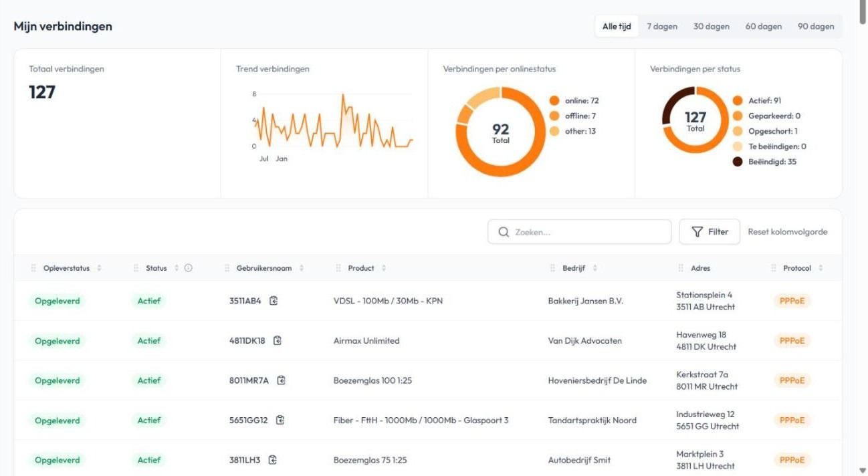The width and height of the screenshot is (868, 476).
Task: Click Reset kolomvolgorde link
Action: click(788, 232)
